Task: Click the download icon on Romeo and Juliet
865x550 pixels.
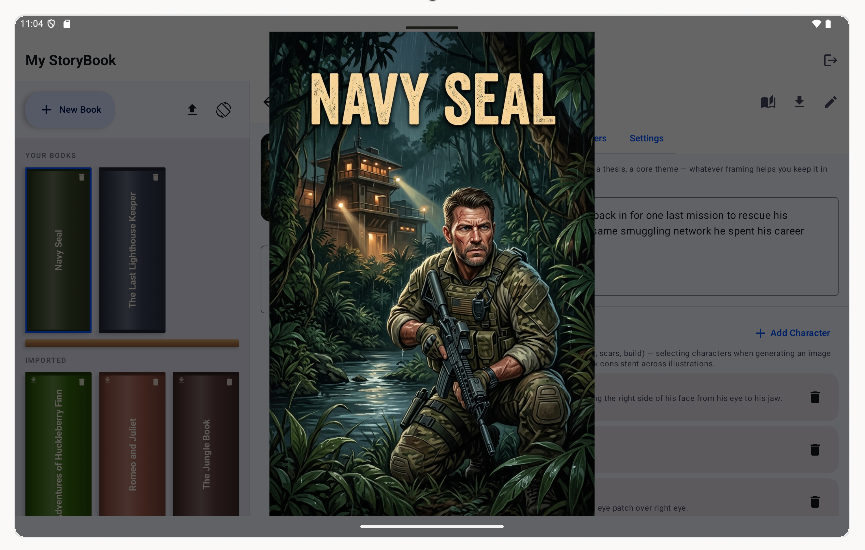Action: [x=108, y=380]
